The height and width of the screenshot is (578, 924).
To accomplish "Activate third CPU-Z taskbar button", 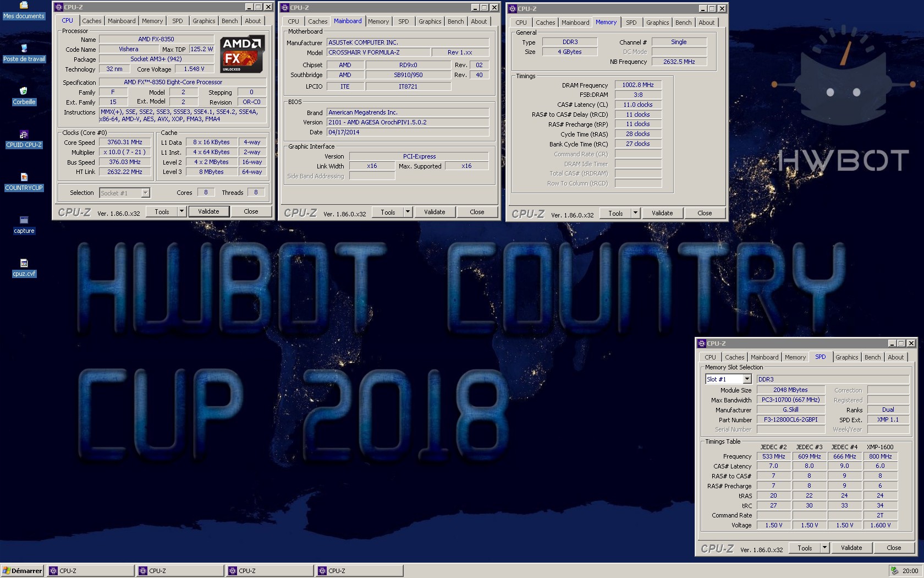I will pyautogui.click(x=270, y=571).
